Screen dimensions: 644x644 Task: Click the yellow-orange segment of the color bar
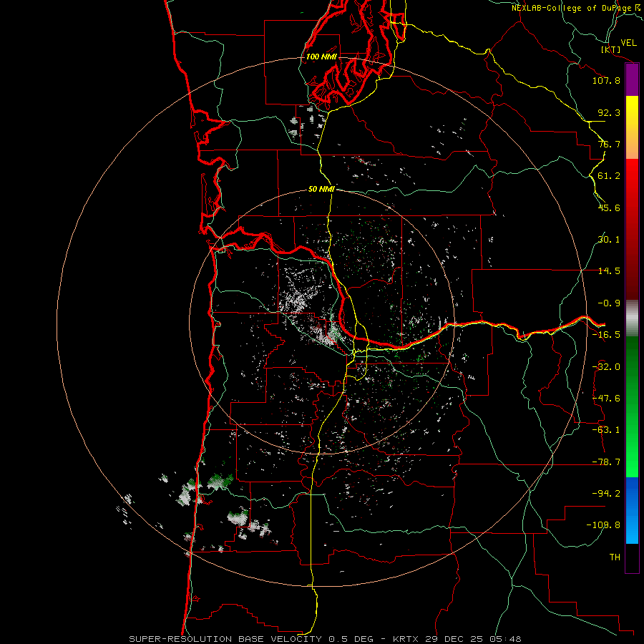[632, 127]
